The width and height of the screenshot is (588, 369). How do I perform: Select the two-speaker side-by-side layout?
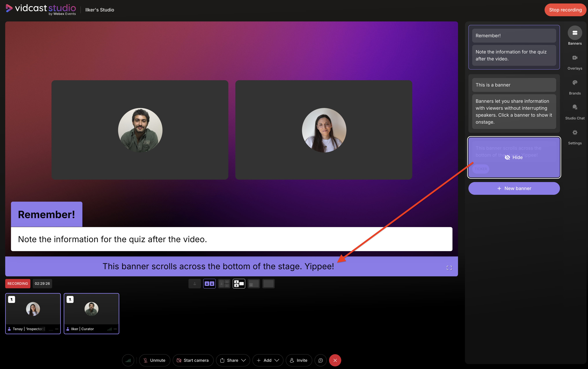coord(209,284)
